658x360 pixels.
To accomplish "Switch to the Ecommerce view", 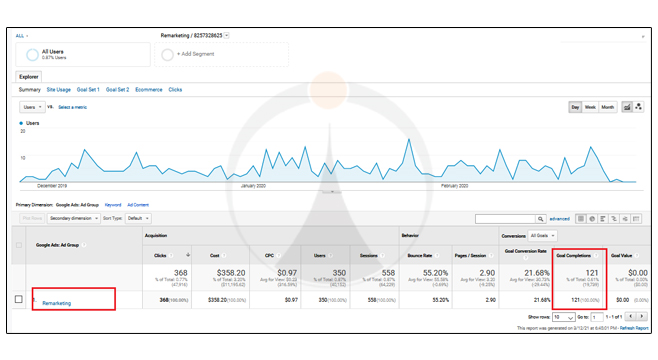I will point(149,90).
